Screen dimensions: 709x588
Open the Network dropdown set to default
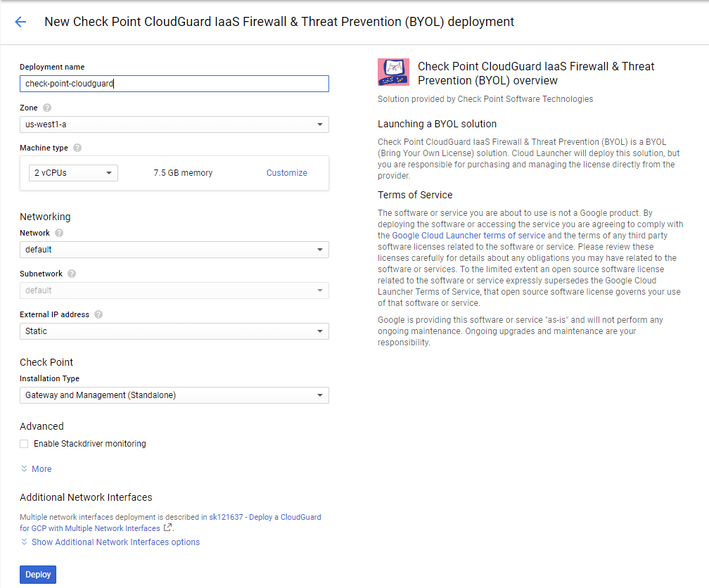174,250
